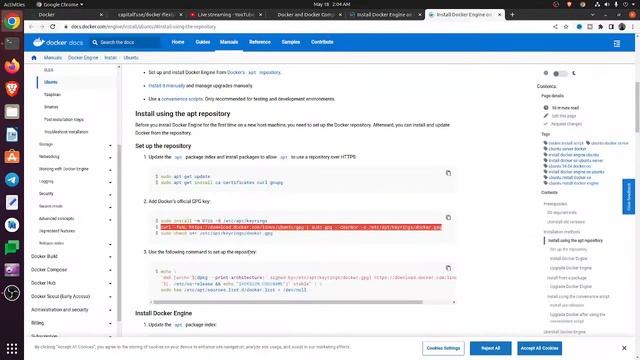The height and width of the screenshot is (360, 640).
Task: Click the browser address bar URL
Action: 143,27
